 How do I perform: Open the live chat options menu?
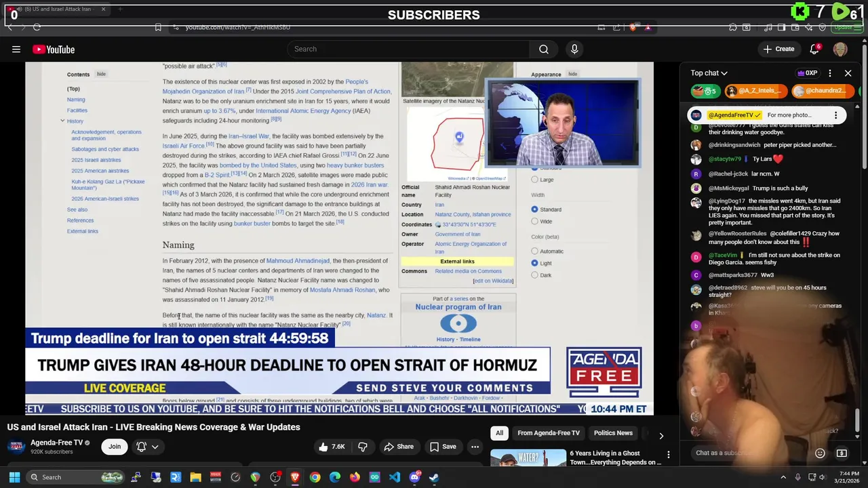830,73
